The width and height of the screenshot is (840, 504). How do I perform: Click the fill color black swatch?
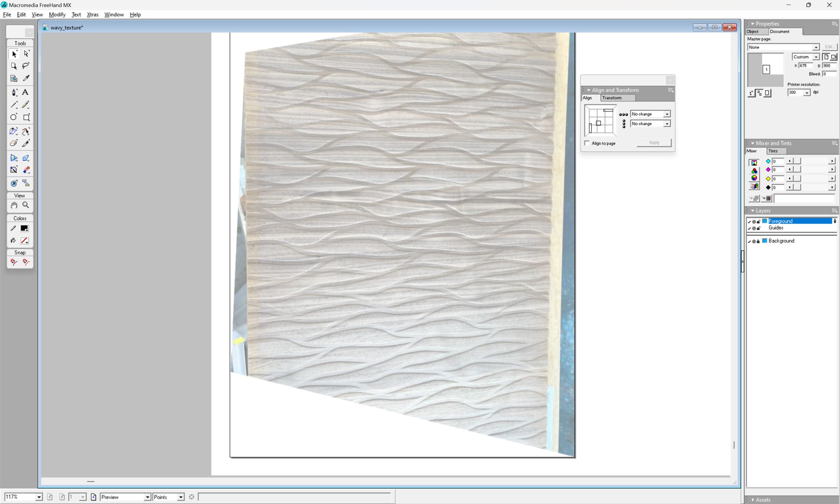click(24, 228)
